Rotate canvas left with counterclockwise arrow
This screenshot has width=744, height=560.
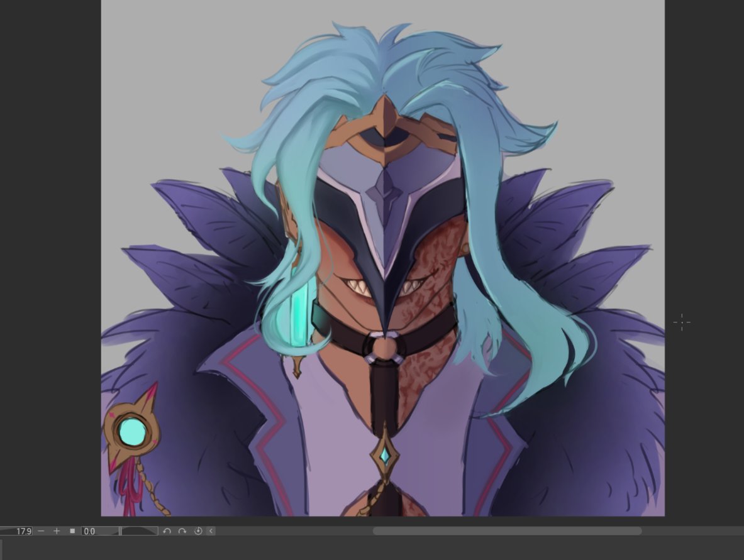coord(167,531)
